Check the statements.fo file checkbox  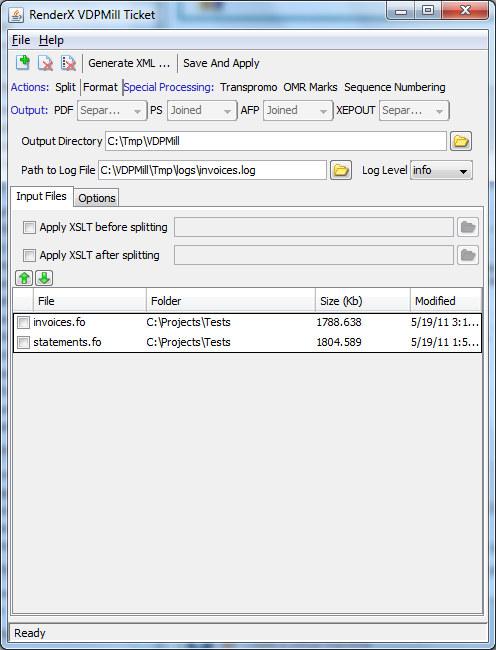[x=24, y=342]
